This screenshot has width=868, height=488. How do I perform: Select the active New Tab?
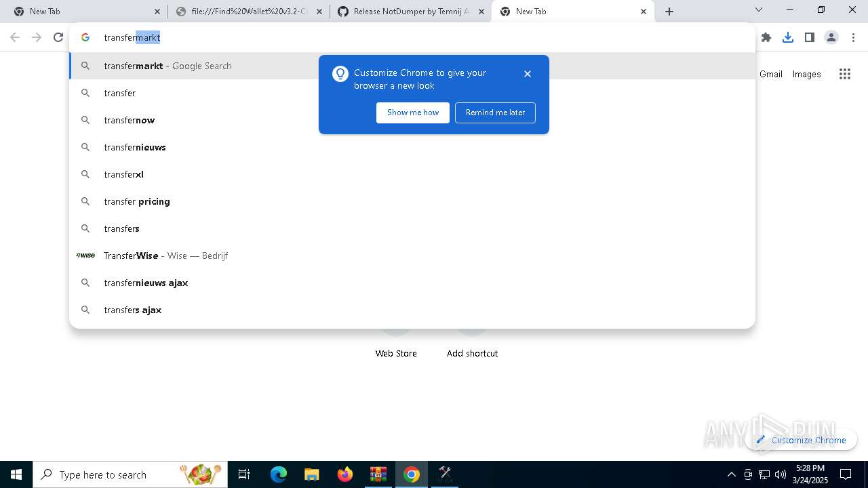pos(572,12)
